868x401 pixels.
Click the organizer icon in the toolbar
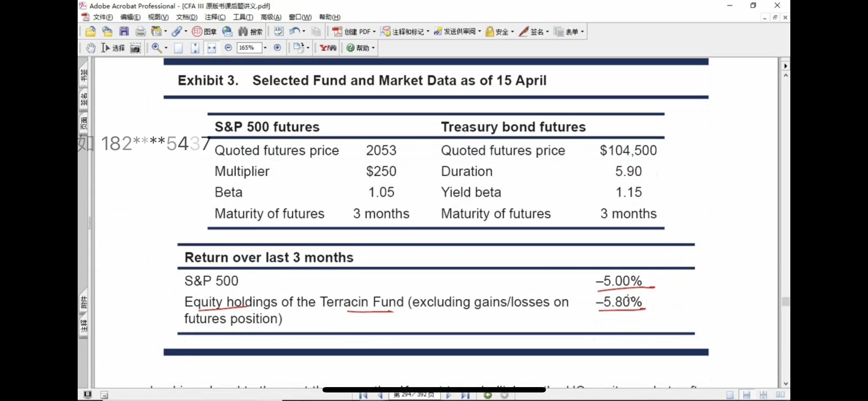pos(156,32)
